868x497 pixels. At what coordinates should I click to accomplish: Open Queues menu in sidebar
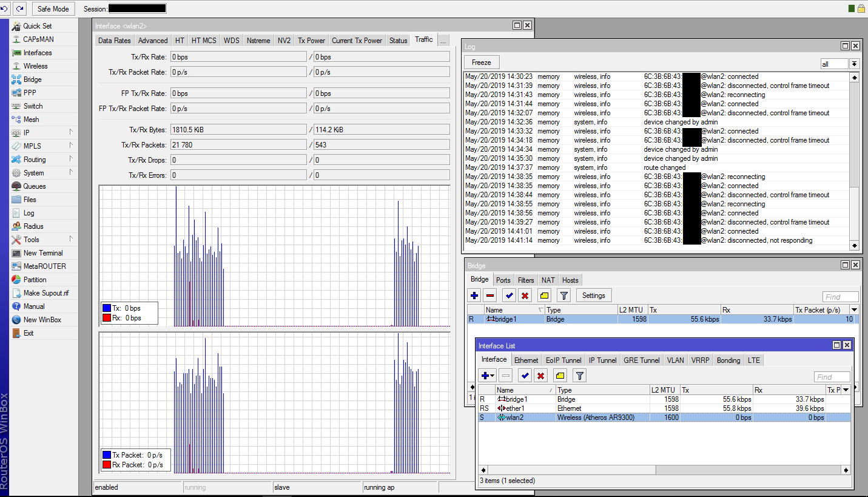35,186
